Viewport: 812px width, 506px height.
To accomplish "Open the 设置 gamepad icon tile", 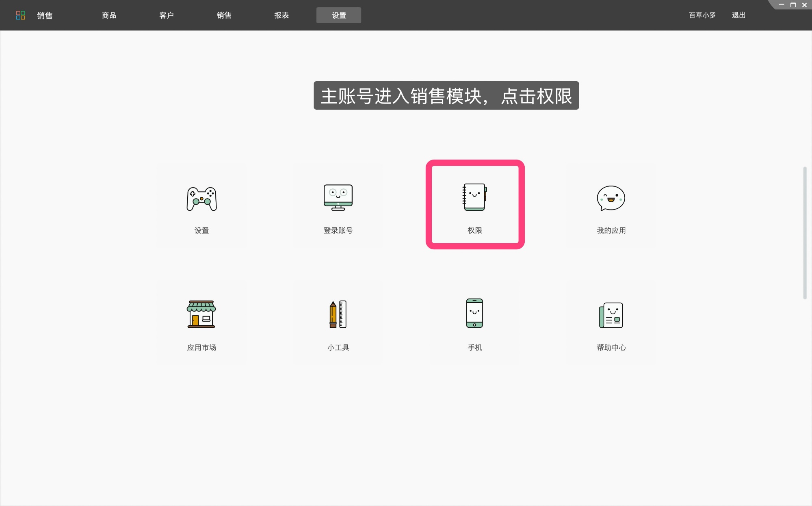I will (x=201, y=206).
